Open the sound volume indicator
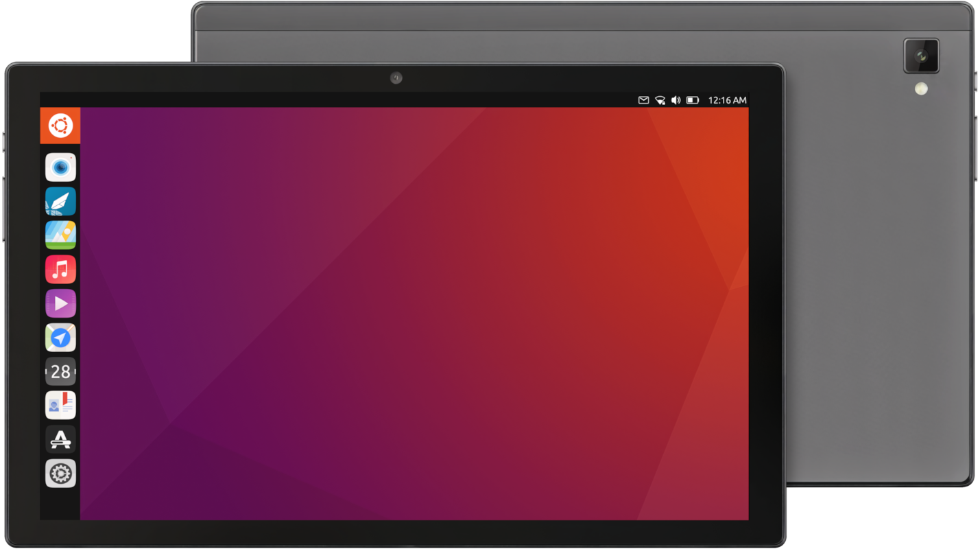The height and width of the screenshot is (549, 980). pyautogui.click(x=676, y=100)
